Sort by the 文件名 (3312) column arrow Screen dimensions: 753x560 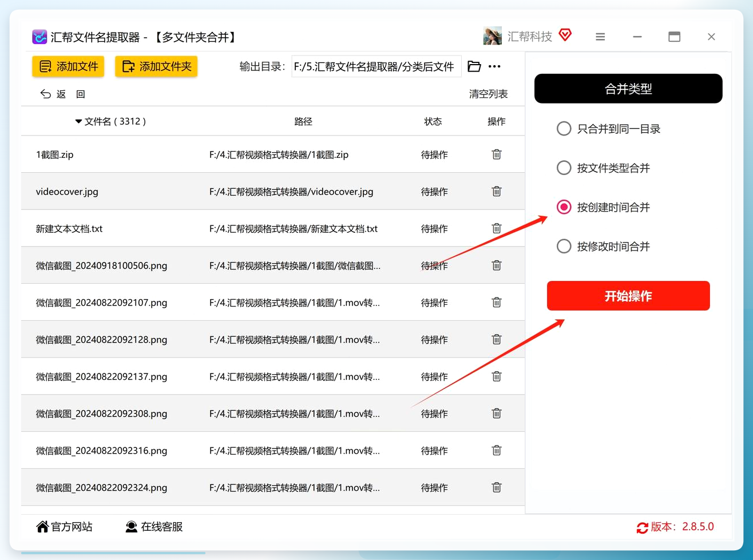pyautogui.click(x=78, y=122)
